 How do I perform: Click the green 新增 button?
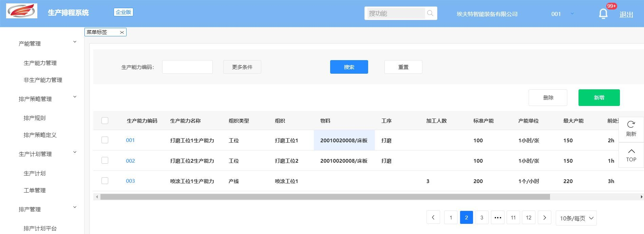click(599, 98)
